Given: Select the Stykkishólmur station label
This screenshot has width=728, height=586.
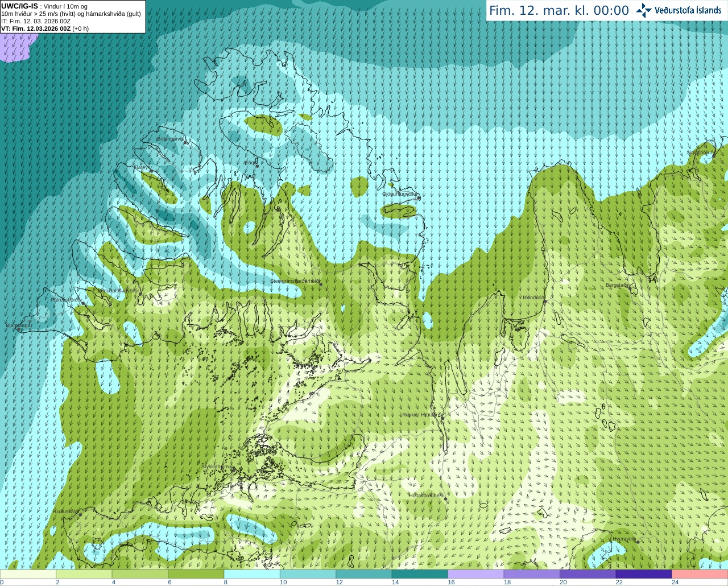Looking at the screenshot, I should pos(217,467).
